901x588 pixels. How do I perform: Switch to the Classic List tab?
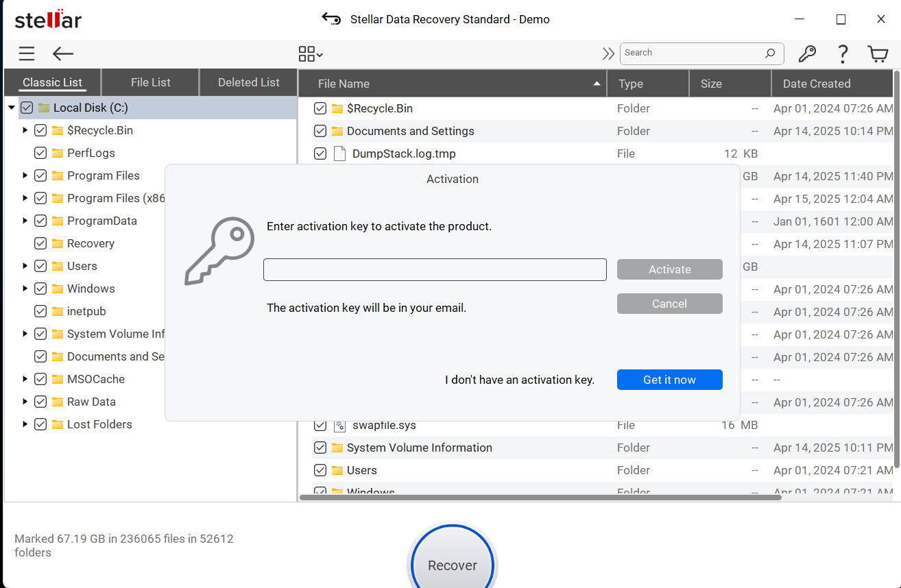tap(52, 82)
